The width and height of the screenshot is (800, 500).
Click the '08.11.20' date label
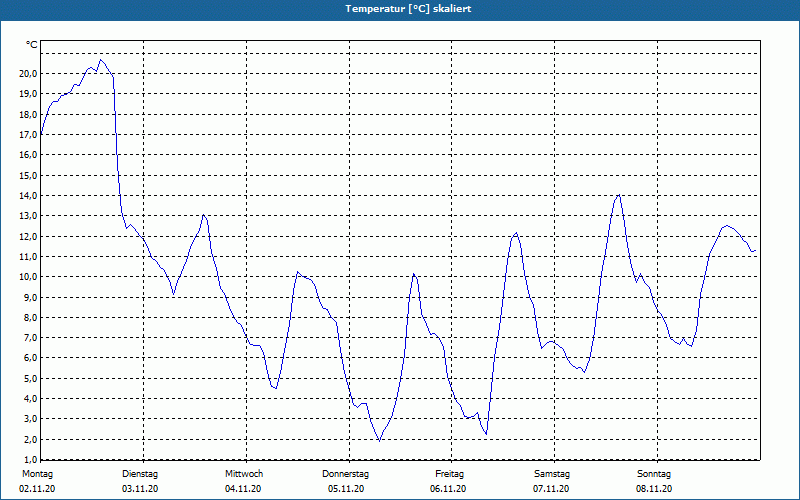(x=654, y=489)
